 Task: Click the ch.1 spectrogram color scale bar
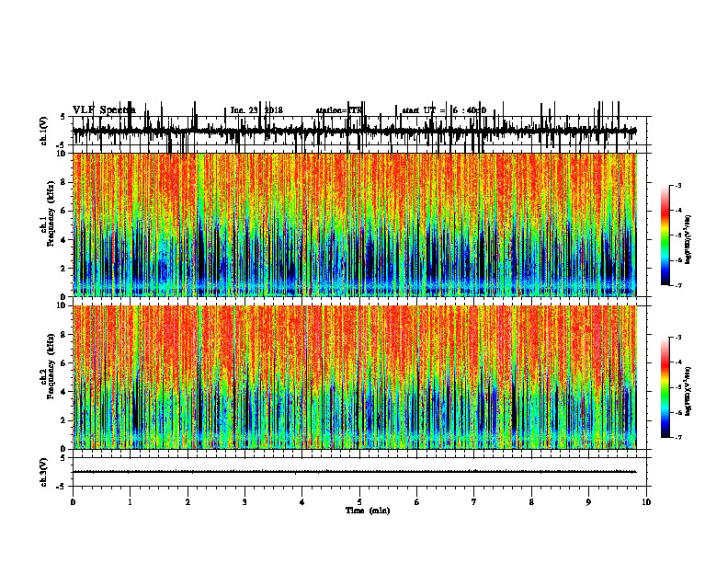665,236
